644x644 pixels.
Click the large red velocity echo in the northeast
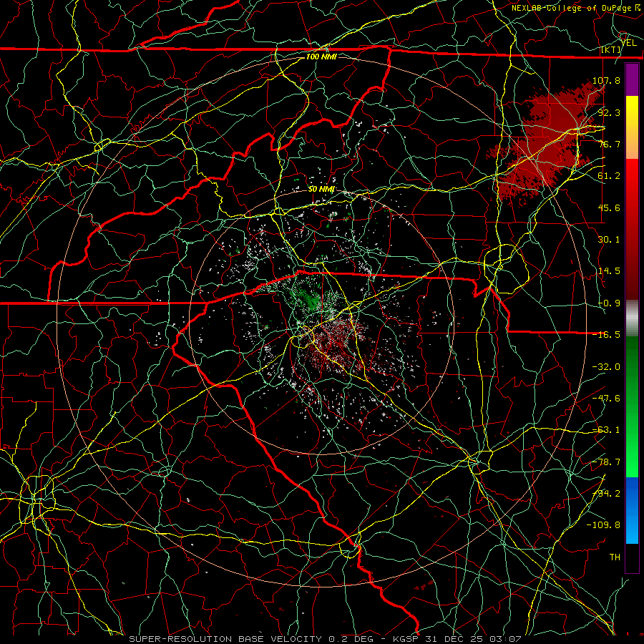point(548,142)
